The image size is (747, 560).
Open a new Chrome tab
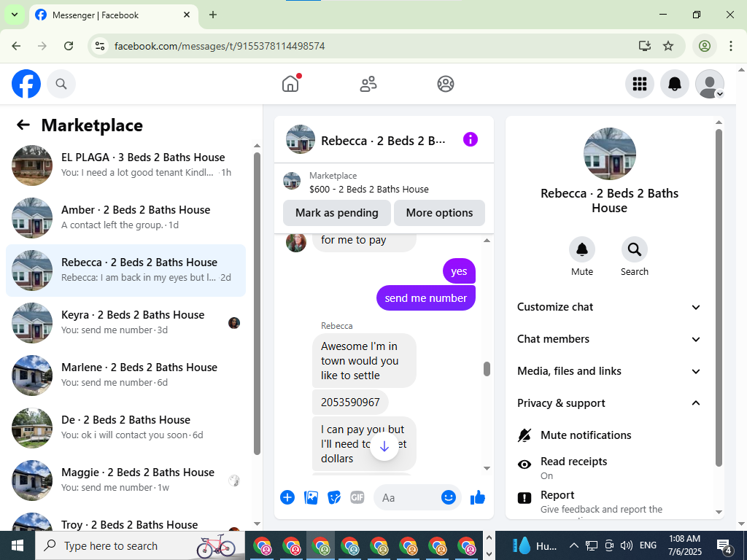click(213, 15)
